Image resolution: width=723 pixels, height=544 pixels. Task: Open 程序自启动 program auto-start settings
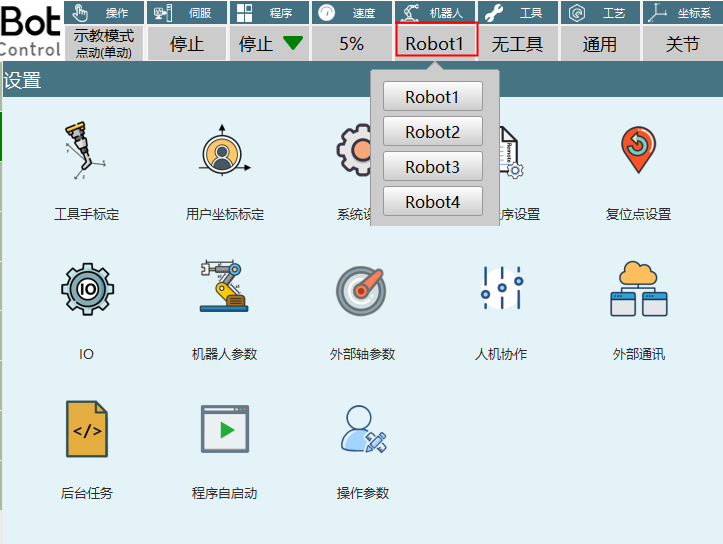(x=224, y=430)
